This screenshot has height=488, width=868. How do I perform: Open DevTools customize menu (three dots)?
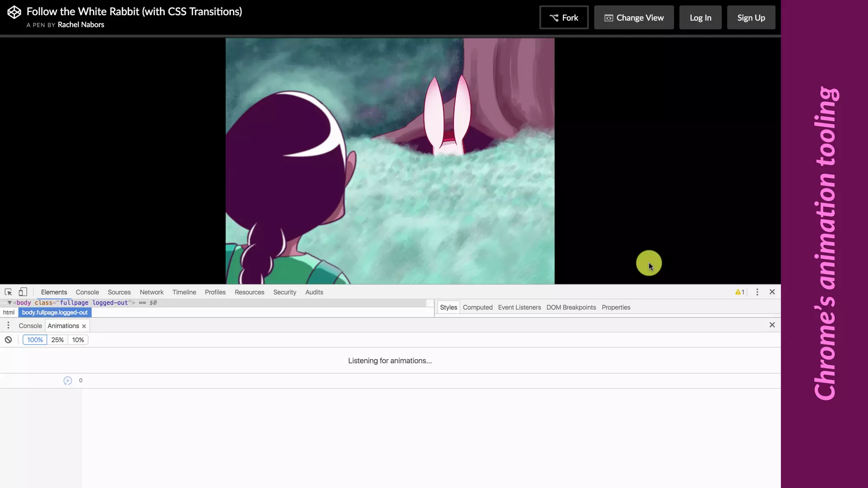[757, 292]
